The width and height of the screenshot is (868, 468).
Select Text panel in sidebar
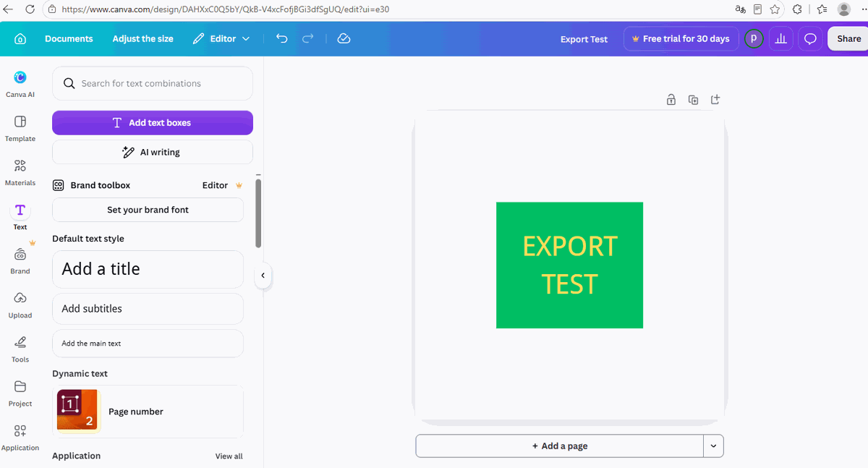(x=20, y=216)
